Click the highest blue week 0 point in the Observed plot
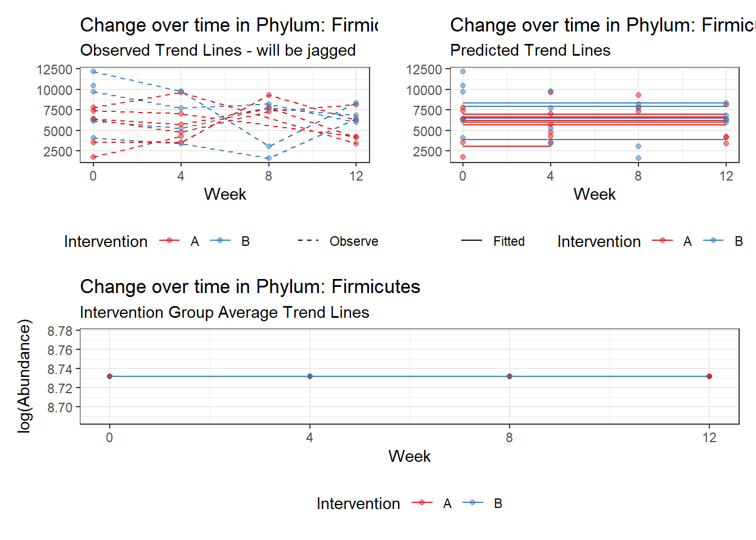This screenshot has width=756, height=540. (93, 71)
